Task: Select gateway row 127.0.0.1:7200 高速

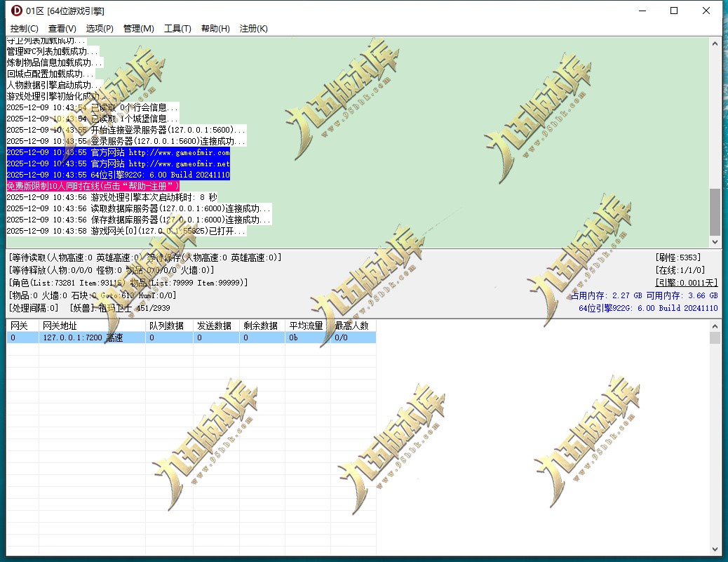Action: point(191,337)
